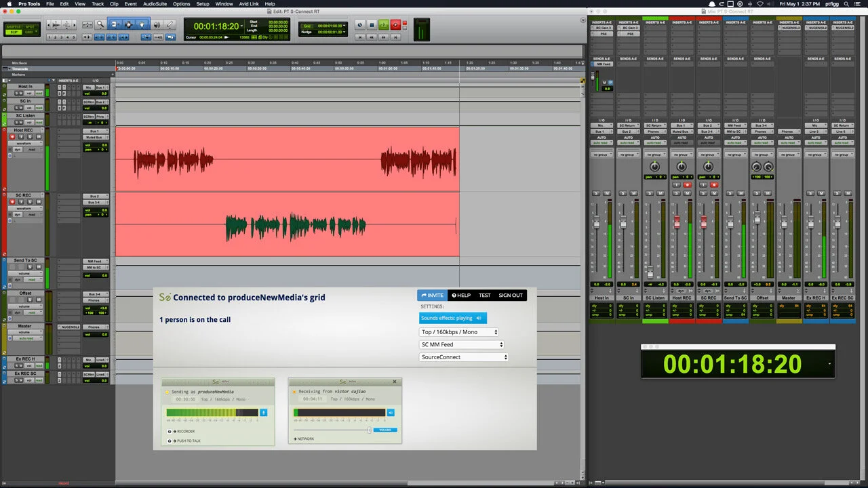This screenshot has width=868, height=488.
Task: Open the Grid value dropdown
Action: pyautogui.click(x=344, y=25)
